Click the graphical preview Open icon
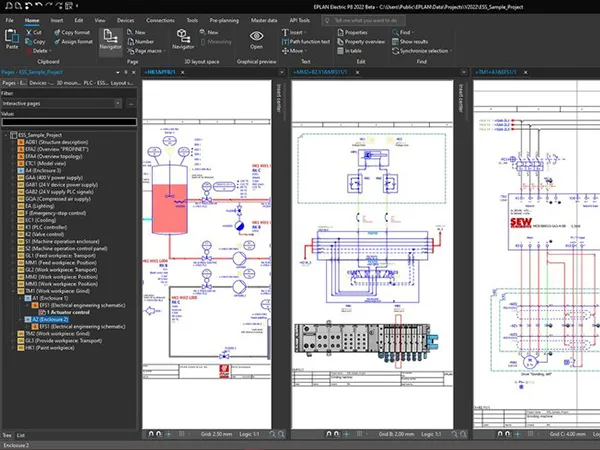The height and width of the screenshot is (450, 600). 257,38
